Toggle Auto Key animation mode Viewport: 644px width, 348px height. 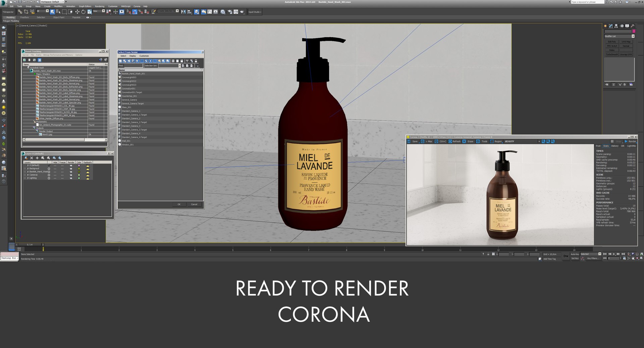pos(575,254)
